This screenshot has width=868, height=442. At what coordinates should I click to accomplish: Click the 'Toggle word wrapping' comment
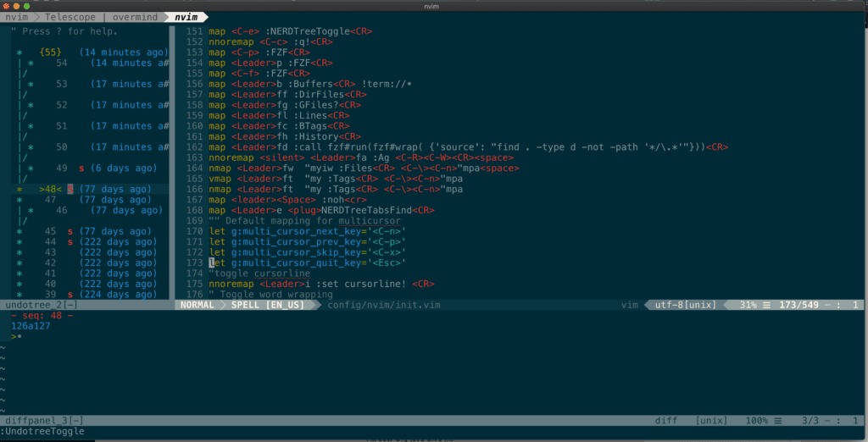[276, 295]
